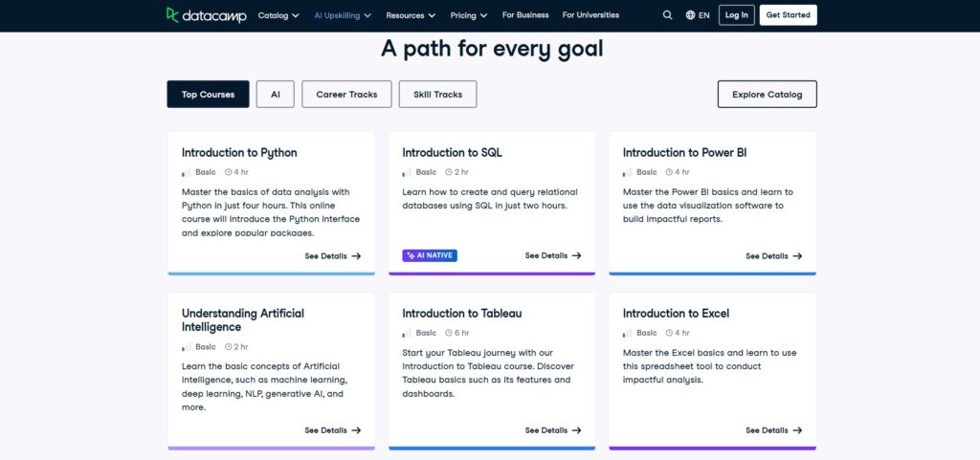Click the level bars icon on Introduction to Excel
This screenshot has width=980, height=460.
[628, 333]
